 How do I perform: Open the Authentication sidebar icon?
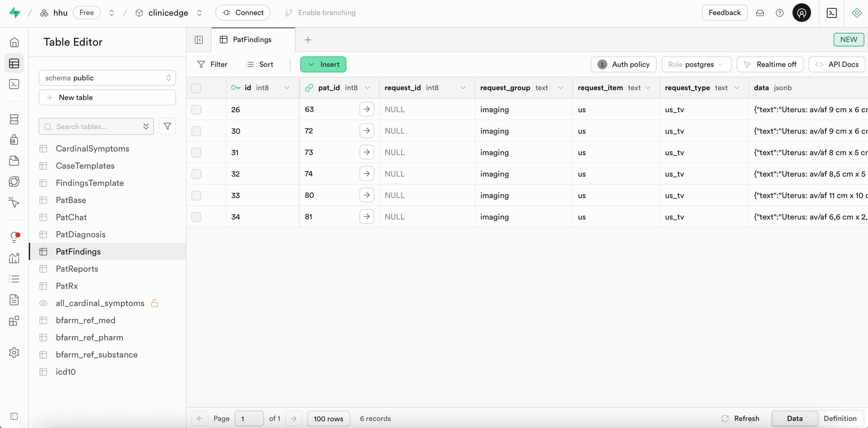[14, 140]
